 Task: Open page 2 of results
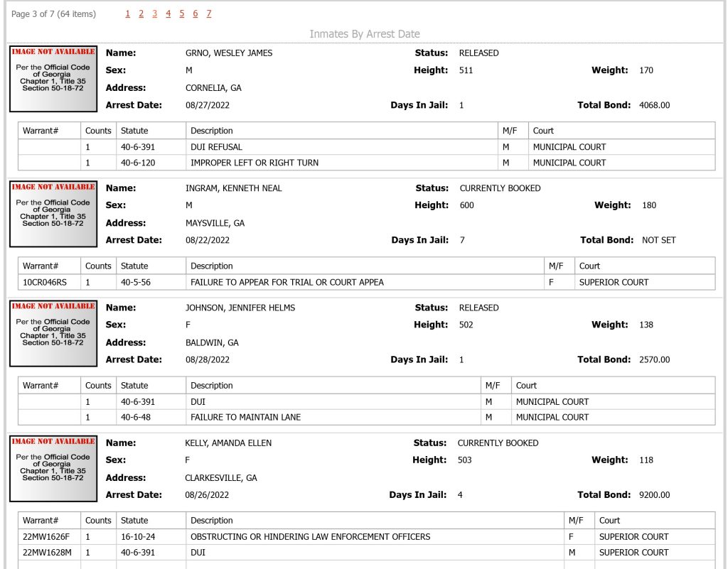(x=141, y=14)
